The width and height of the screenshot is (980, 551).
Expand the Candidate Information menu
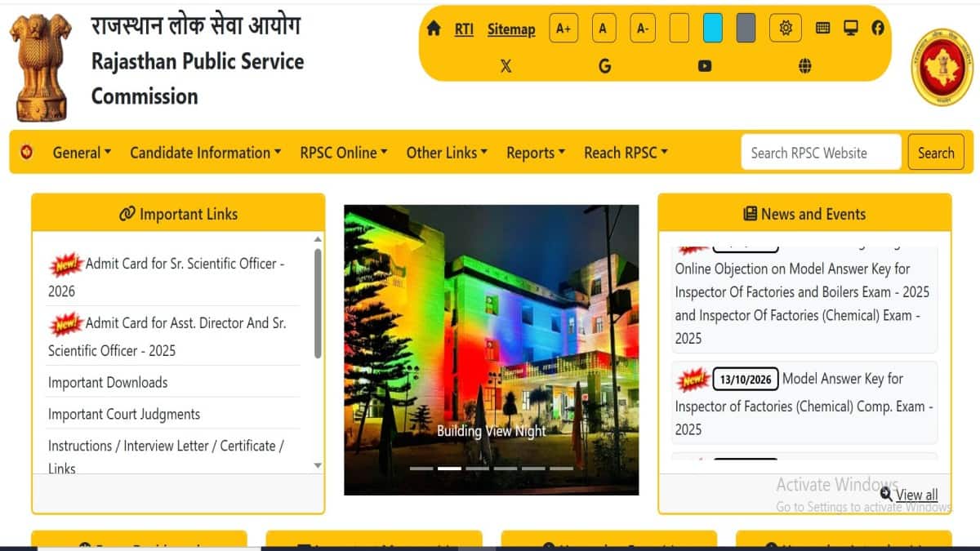(206, 153)
